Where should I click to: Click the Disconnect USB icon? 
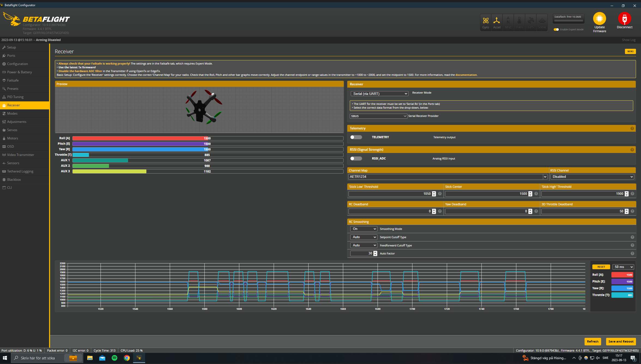click(x=624, y=19)
